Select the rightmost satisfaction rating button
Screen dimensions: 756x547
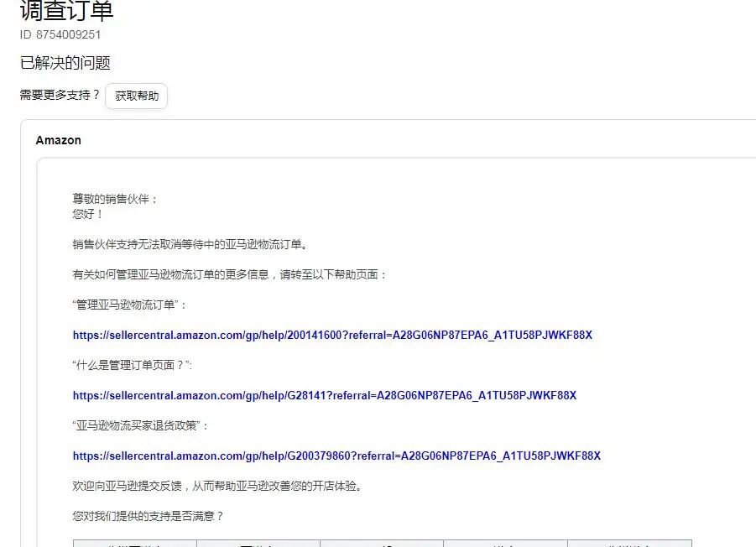(629, 544)
